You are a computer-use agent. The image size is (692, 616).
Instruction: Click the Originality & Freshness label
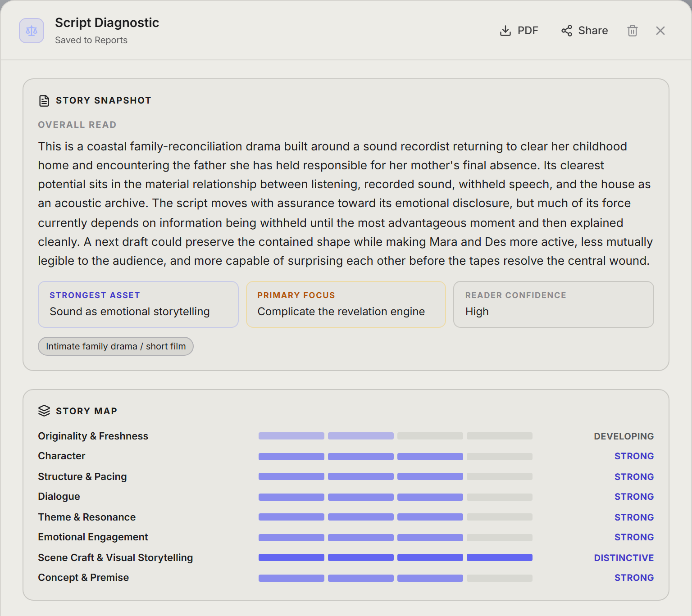pos(93,436)
